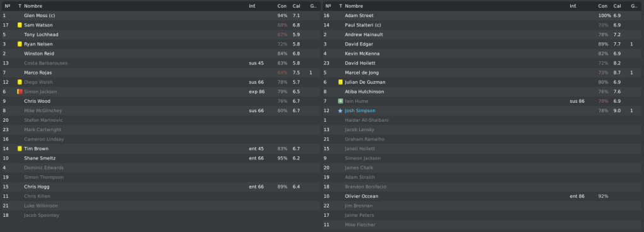Click Julian De Guzman's yellow card icon

(340, 82)
